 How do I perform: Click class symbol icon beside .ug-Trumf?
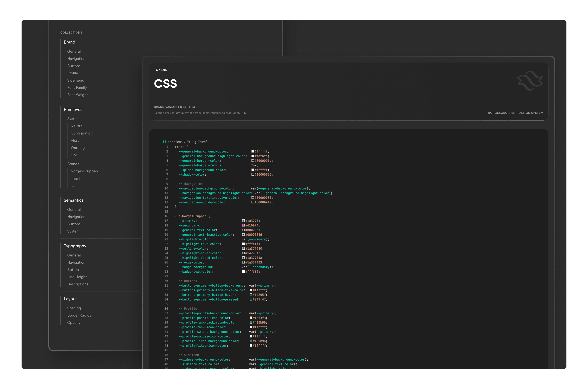tap(188, 142)
